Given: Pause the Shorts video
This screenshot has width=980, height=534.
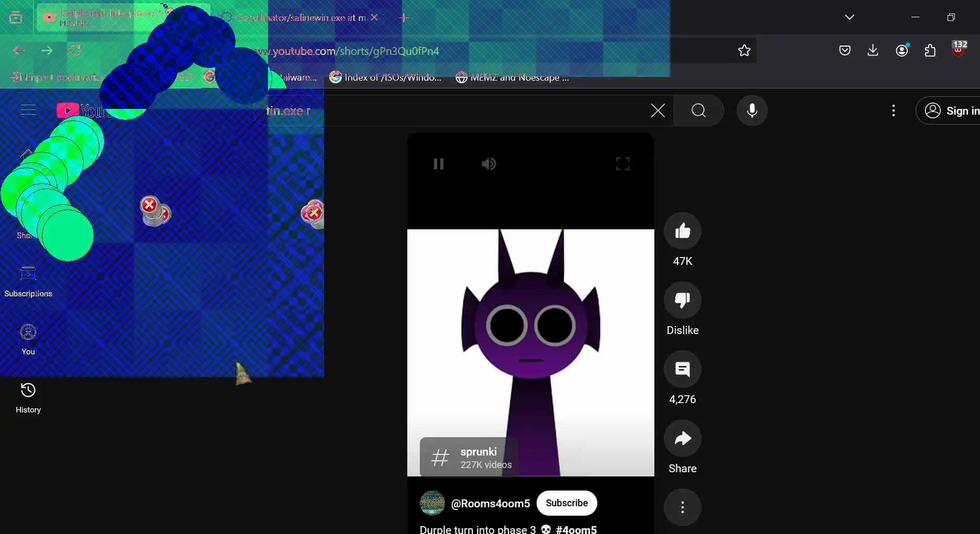Looking at the screenshot, I should [439, 164].
